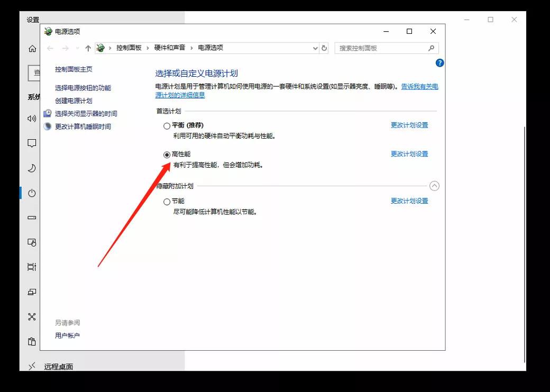
Task: Open the clipboard icon near 远程桌面
Action: pyautogui.click(x=32, y=341)
